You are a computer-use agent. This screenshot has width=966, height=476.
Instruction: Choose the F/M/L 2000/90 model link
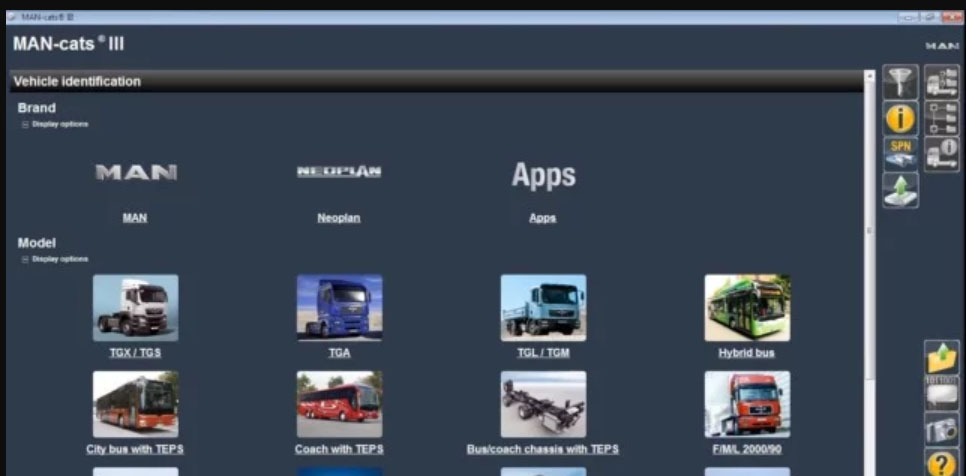[746, 449]
